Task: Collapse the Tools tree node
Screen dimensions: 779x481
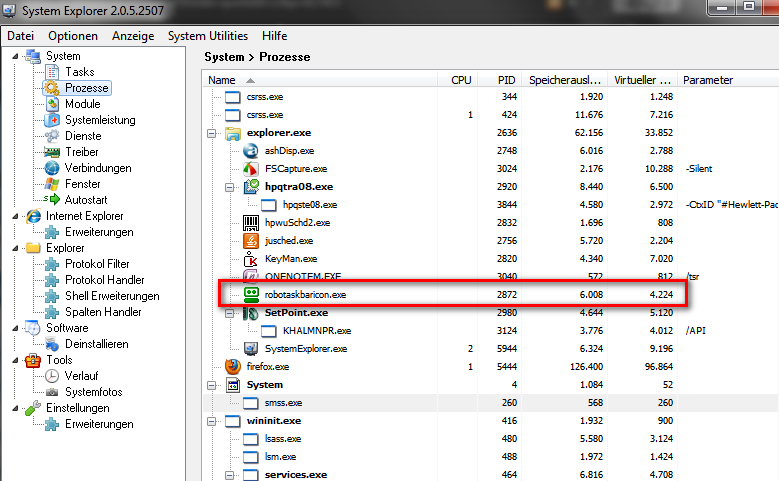Action: click(15, 360)
